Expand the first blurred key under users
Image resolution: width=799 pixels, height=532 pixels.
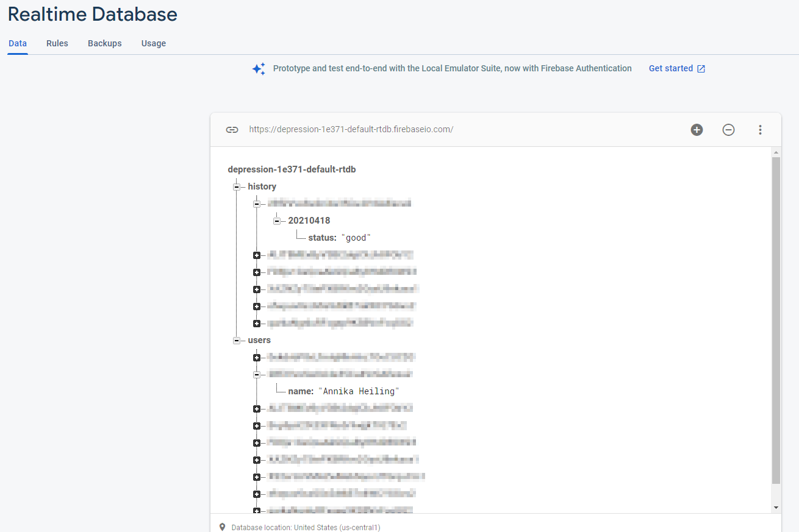pos(256,358)
